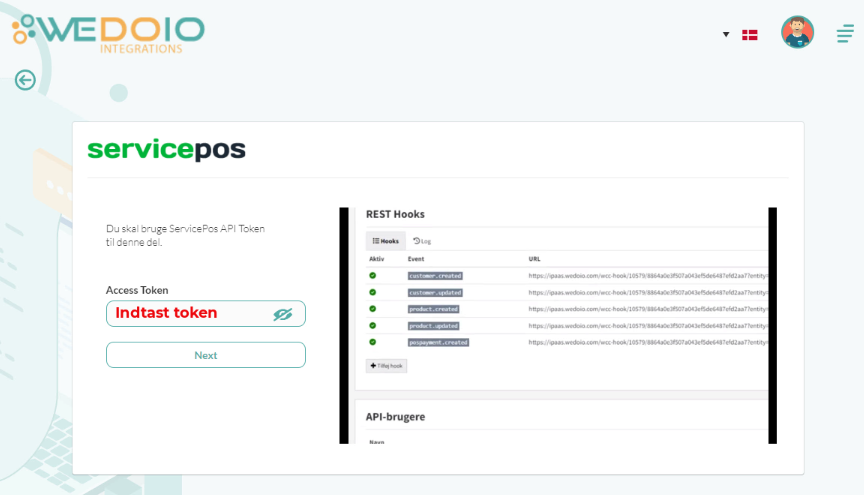The width and height of the screenshot is (864, 495).
Task: Click green active icon for product.updated
Action: [372, 325]
